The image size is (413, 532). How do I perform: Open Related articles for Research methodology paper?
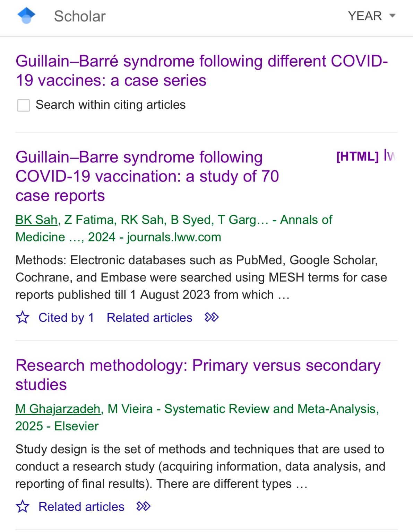pos(81,507)
